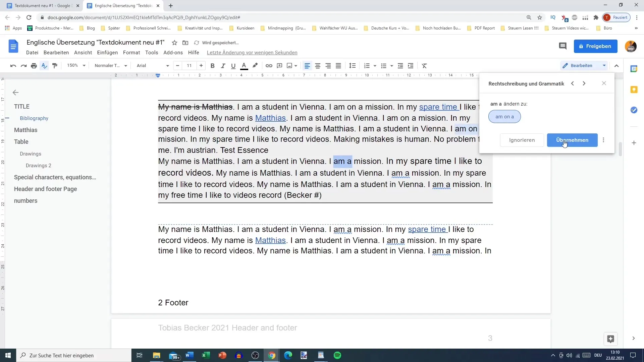Click the Underline formatting icon
The width and height of the screenshot is (644, 362).
pos(233,65)
